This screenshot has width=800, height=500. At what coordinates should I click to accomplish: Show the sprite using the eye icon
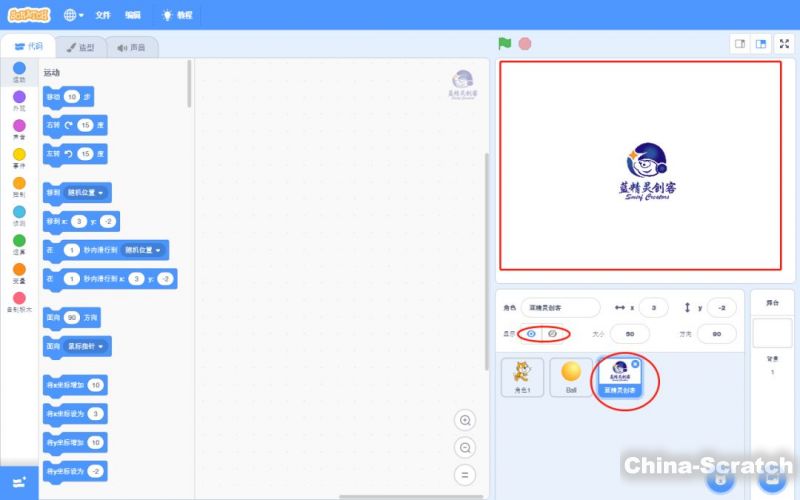click(532, 333)
